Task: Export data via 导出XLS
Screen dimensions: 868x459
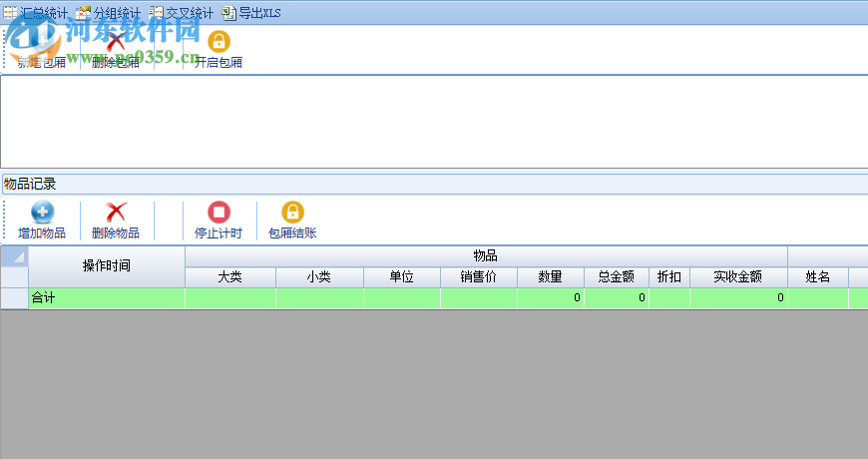Action: [x=251, y=13]
